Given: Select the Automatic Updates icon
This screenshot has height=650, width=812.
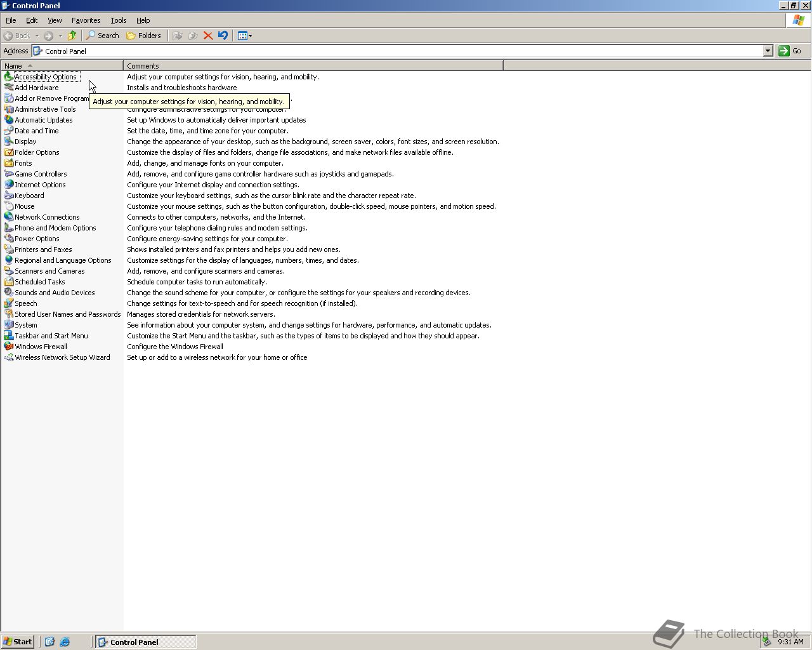Looking at the screenshot, I should [x=9, y=120].
